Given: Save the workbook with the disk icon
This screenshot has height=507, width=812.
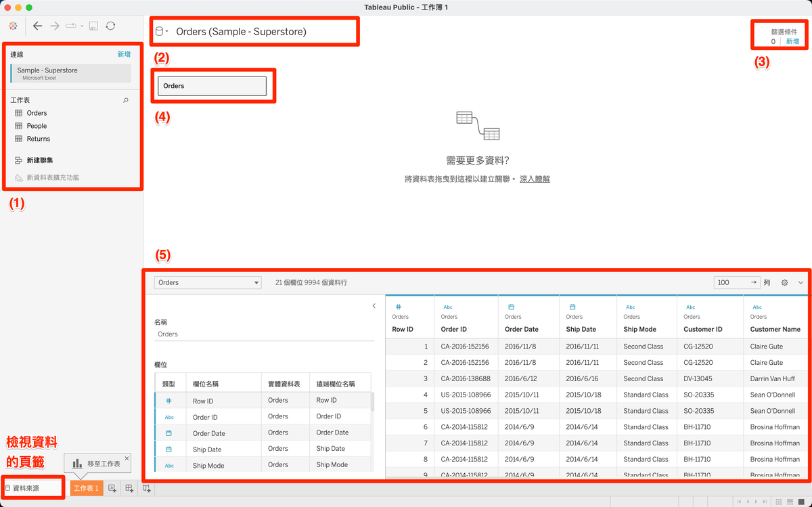Looking at the screenshot, I should [93, 26].
